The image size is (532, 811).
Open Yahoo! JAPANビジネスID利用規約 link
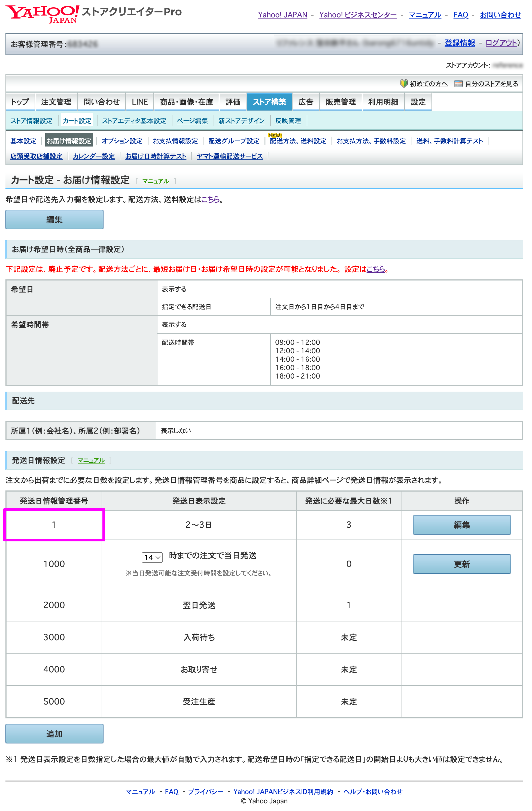(283, 792)
